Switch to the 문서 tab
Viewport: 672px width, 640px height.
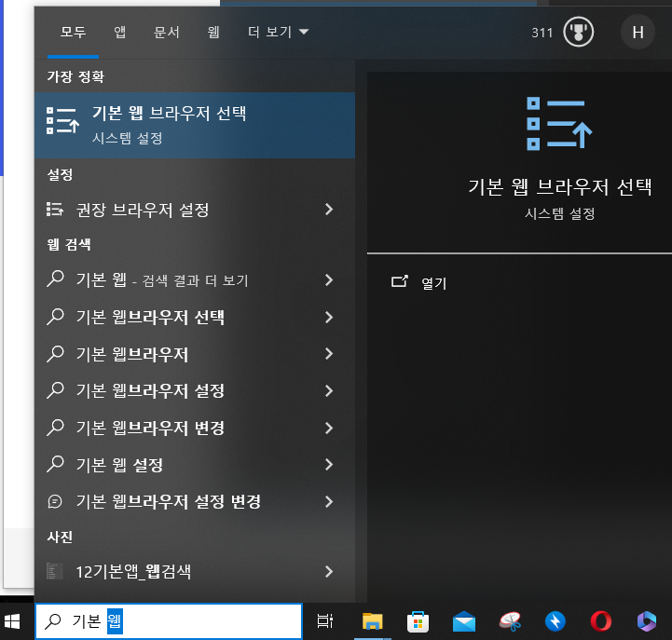click(x=166, y=32)
